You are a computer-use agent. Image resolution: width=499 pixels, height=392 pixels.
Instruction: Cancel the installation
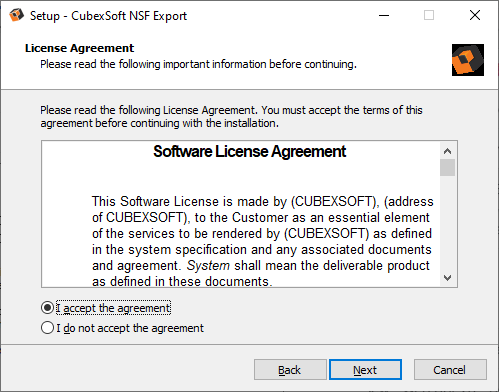pos(450,370)
